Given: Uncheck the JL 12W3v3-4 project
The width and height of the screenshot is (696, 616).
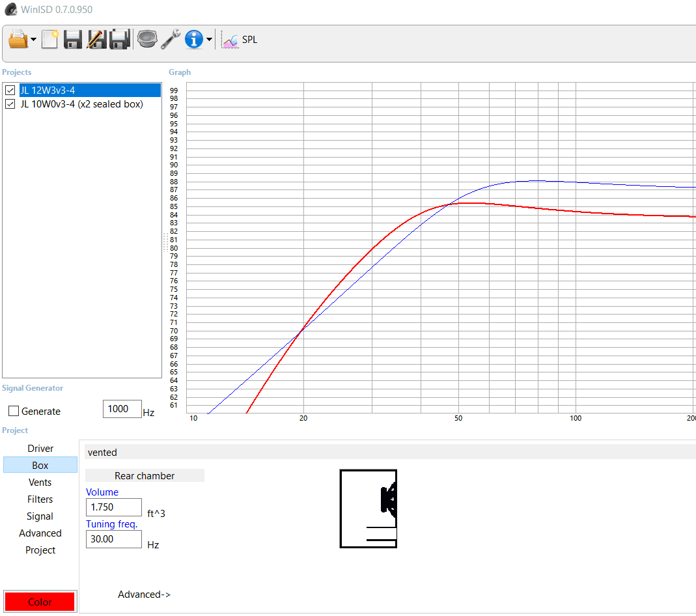Looking at the screenshot, I should point(10,91).
